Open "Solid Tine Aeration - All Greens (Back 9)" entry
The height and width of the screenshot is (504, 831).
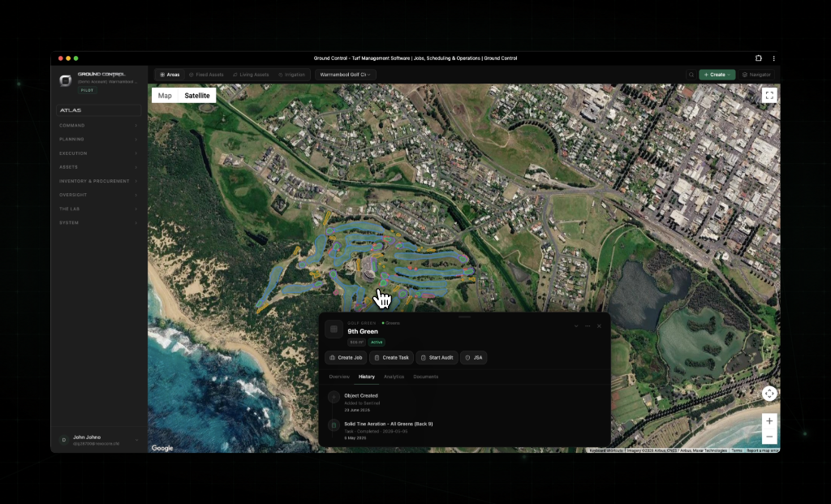coord(389,424)
